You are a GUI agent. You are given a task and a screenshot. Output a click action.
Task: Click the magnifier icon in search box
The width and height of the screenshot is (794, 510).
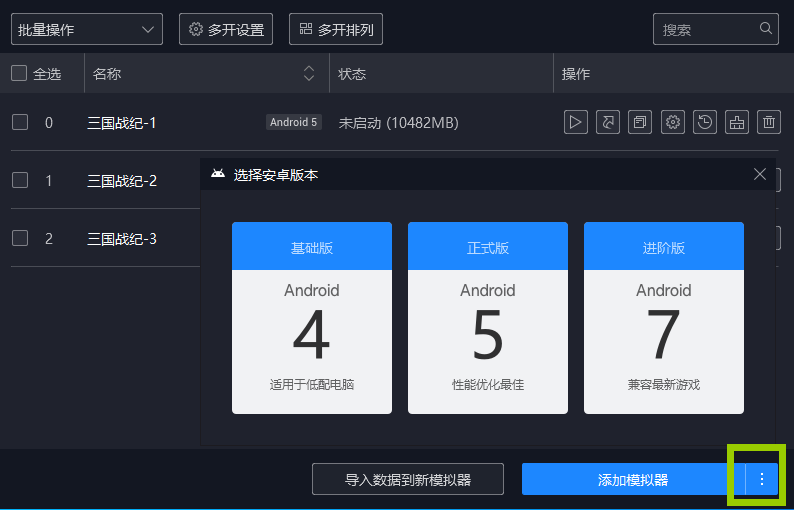point(766,28)
